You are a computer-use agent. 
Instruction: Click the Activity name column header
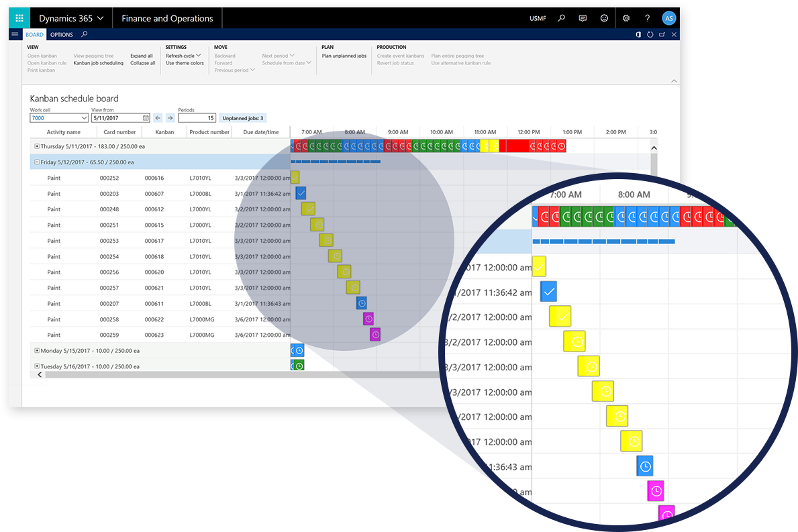[x=64, y=132]
